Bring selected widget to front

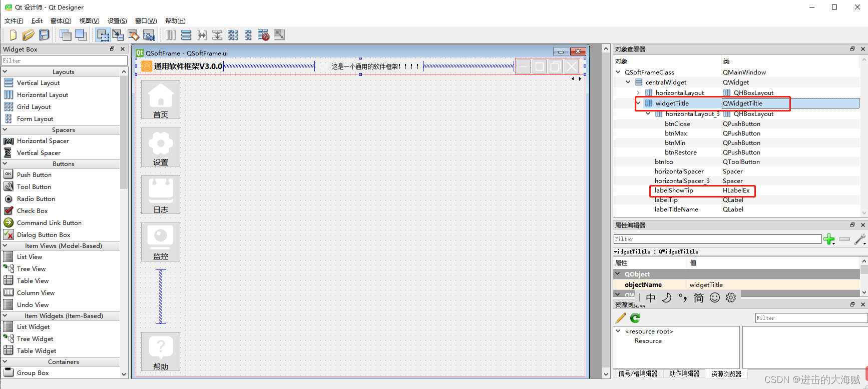81,35
